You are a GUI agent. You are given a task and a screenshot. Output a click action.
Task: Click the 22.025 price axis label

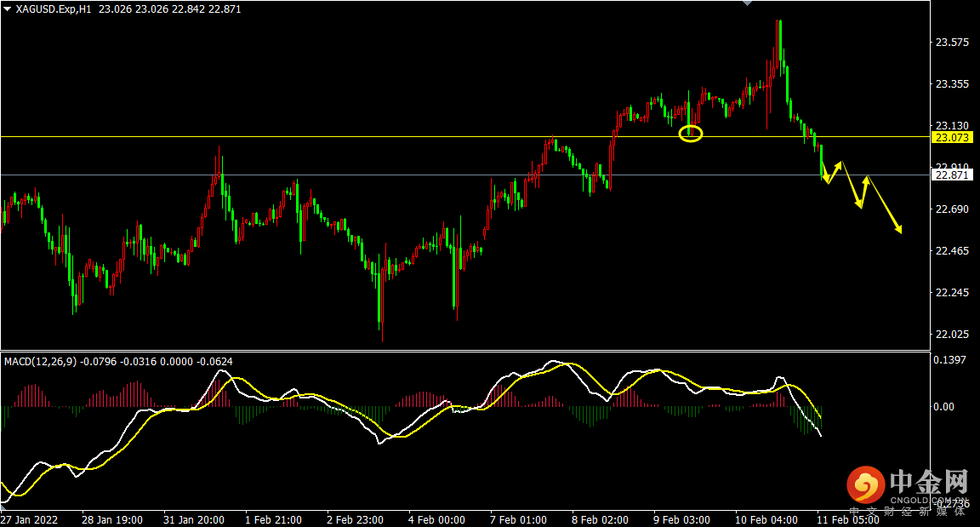952,335
